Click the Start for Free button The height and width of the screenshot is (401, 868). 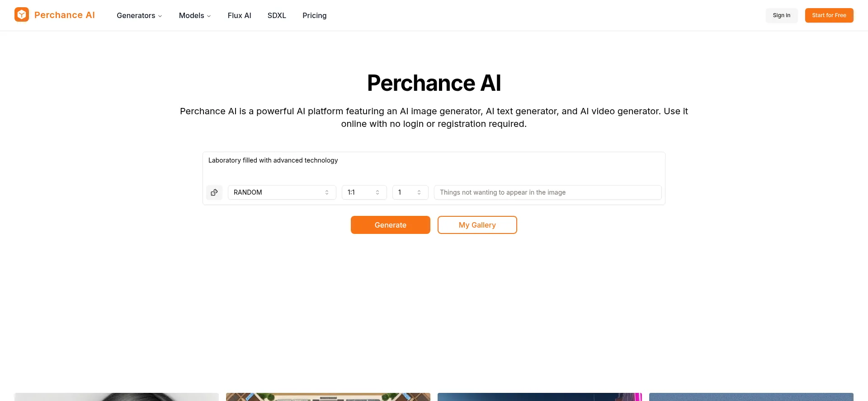(829, 15)
